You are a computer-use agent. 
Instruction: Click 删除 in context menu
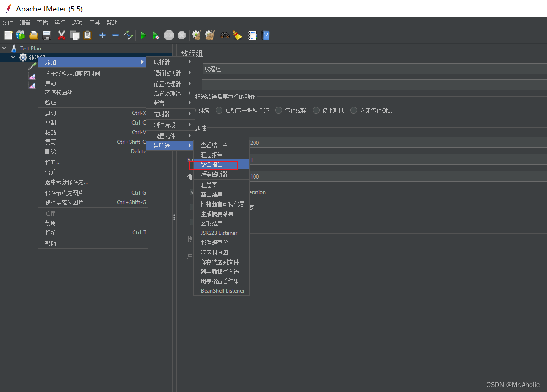coord(93,152)
